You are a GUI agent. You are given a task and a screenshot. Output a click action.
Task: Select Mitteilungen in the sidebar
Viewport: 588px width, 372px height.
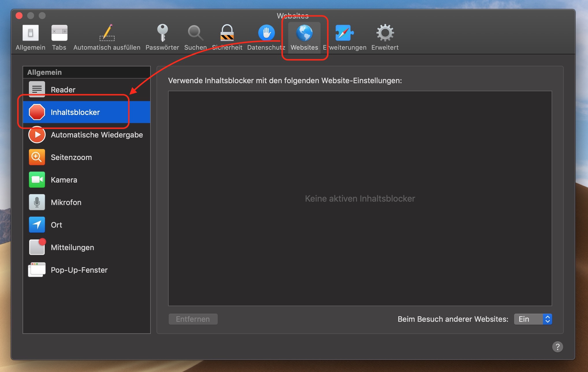(x=87, y=248)
